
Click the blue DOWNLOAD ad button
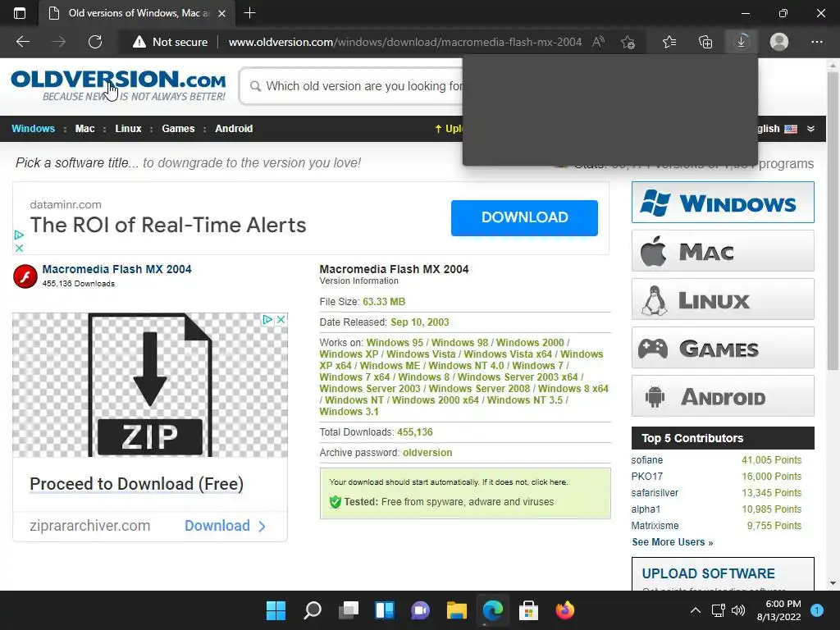pyautogui.click(x=524, y=217)
